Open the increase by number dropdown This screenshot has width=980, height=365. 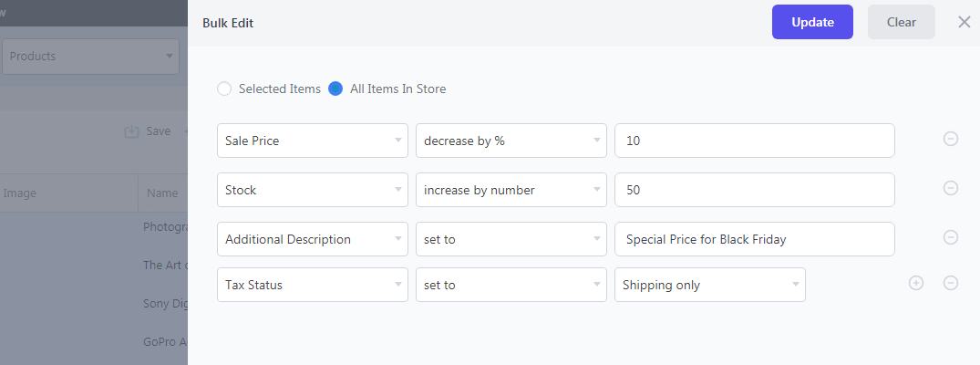(511, 190)
